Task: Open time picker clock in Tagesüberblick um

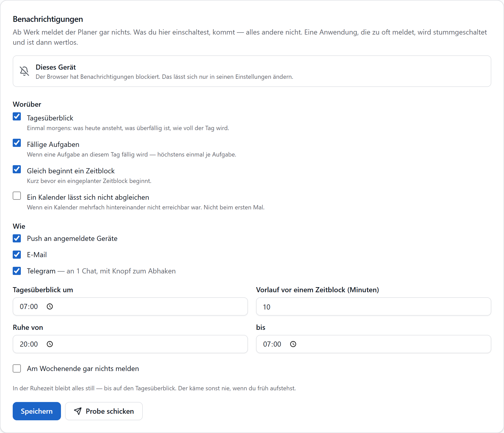Action: (x=50, y=306)
